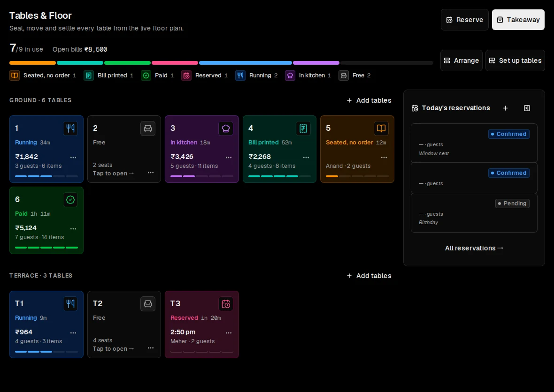
Task: Click the blue Running segment of the status bar
Action: [x=246, y=63]
